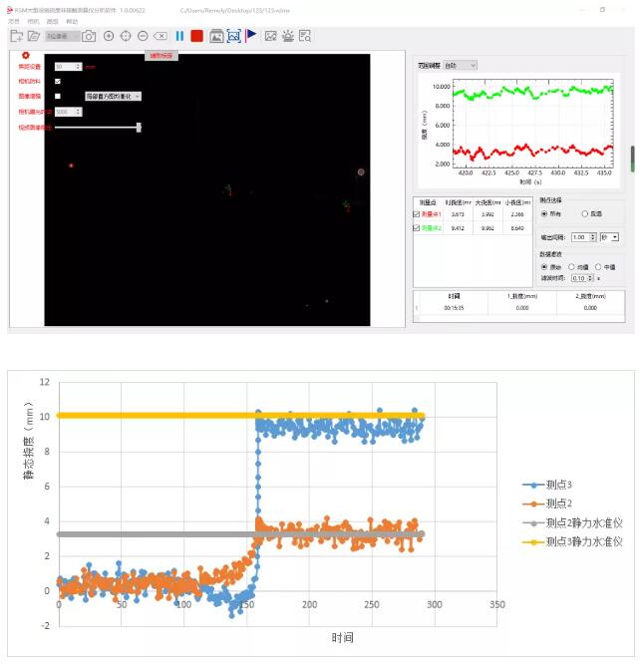Click the video image slider handle

pyautogui.click(x=139, y=128)
